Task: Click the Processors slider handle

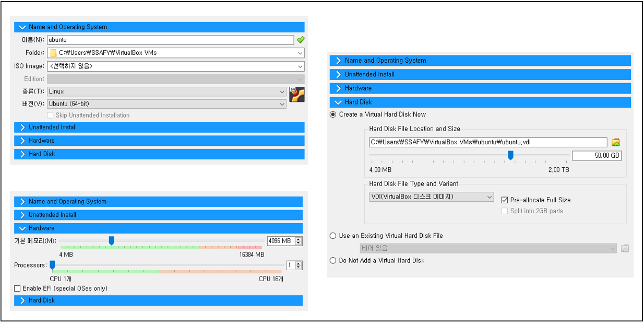Action: coord(52,265)
